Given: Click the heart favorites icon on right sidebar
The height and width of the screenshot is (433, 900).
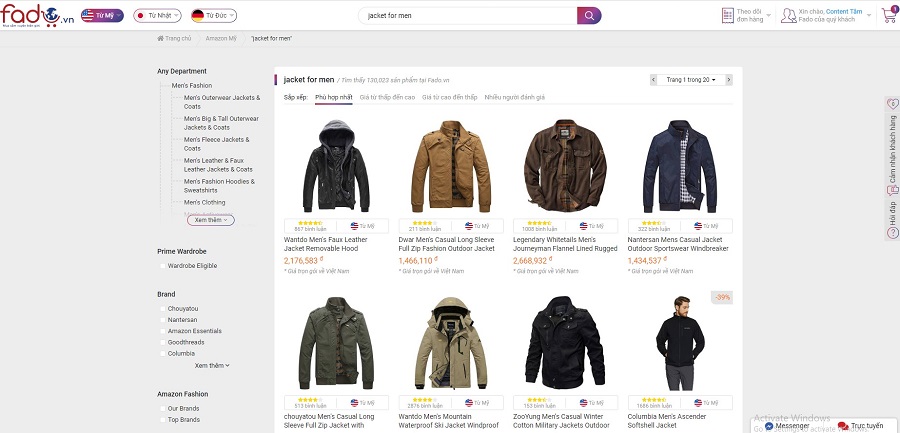Looking at the screenshot, I should (x=893, y=104).
